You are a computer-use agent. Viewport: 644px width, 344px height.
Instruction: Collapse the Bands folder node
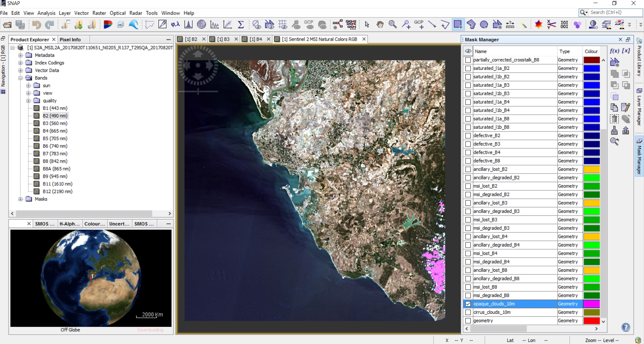[21, 78]
